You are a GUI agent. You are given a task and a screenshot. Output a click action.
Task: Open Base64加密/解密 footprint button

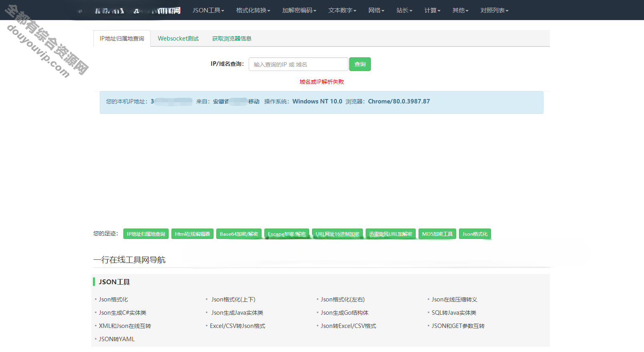(239, 234)
